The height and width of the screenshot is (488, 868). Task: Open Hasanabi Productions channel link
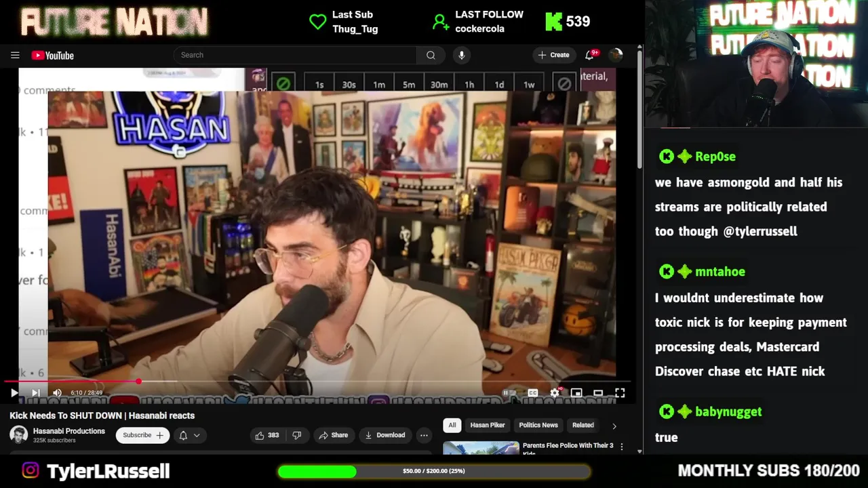69,431
